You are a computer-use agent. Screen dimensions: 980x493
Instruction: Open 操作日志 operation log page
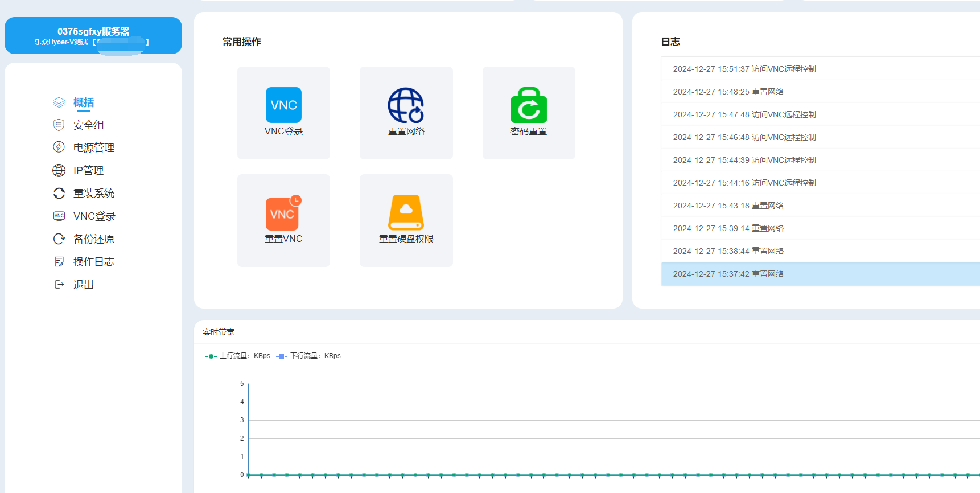94,262
